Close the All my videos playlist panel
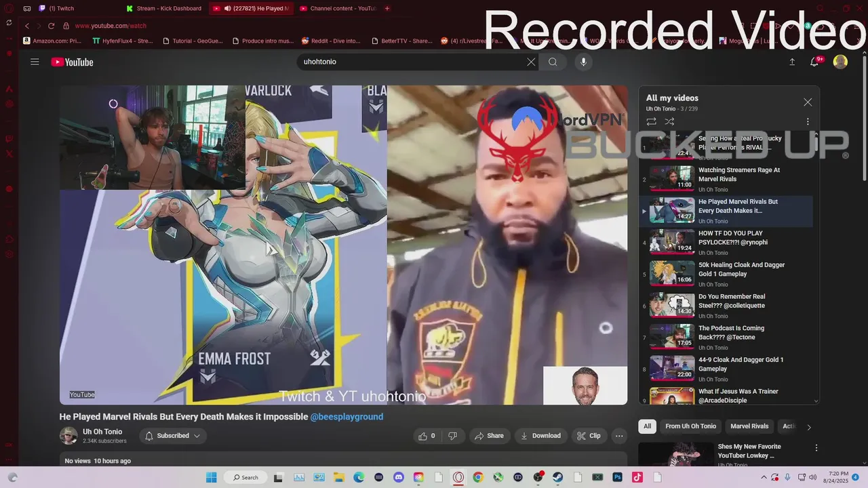This screenshot has width=868, height=488. 808,102
